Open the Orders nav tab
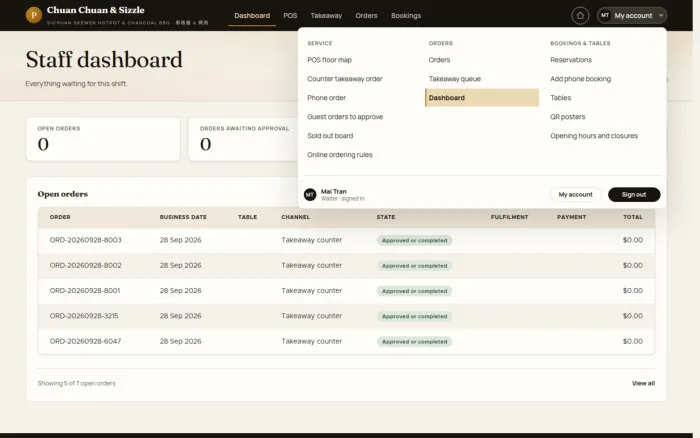The image size is (700, 438). click(x=366, y=16)
